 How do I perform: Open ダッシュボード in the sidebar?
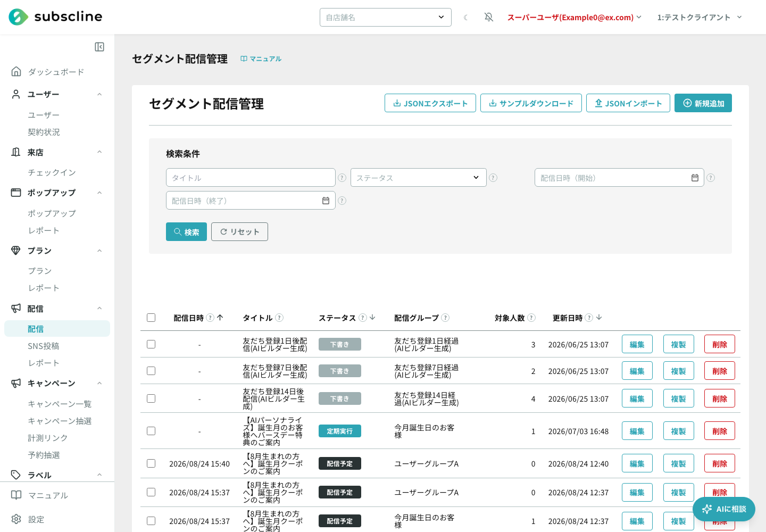(56, 72)
